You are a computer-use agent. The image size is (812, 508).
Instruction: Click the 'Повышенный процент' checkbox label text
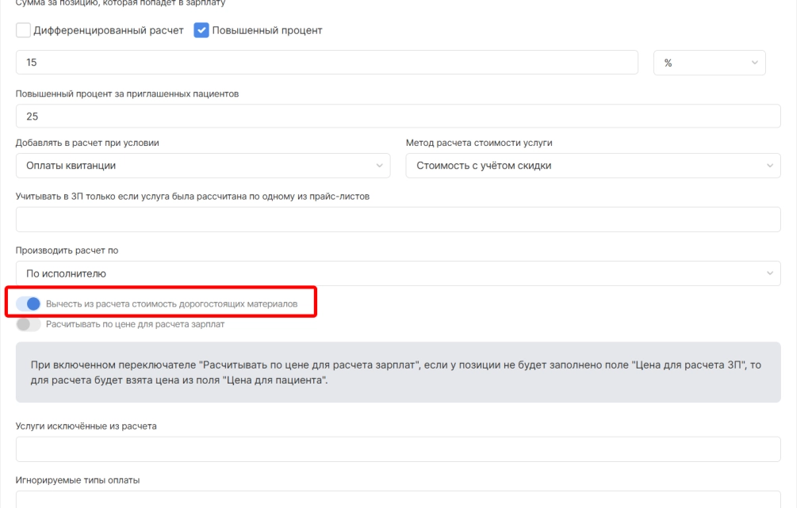(267, 31)
